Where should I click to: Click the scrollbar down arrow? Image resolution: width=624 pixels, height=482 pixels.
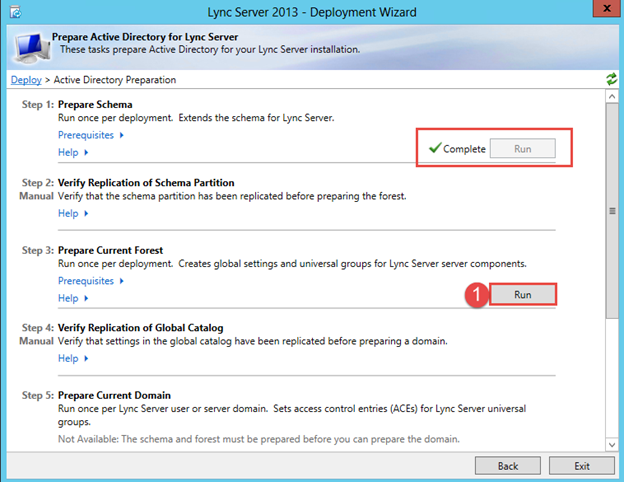point(611,442)
